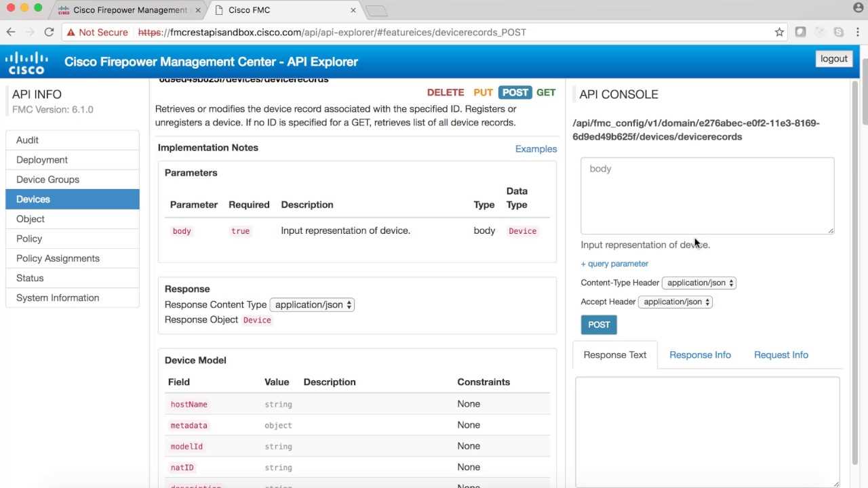Click the response text output area
Screen dimensions: 868x488
[707, 432]
